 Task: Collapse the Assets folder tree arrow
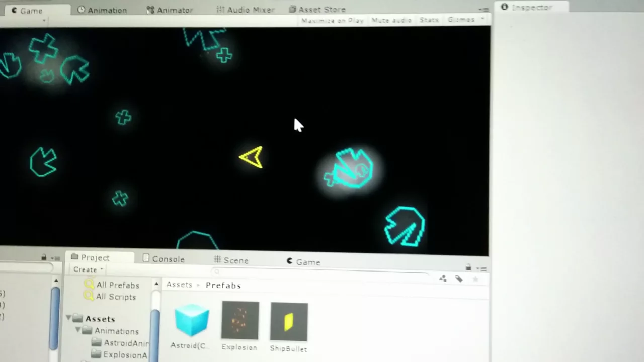click(x=68, y=318)
